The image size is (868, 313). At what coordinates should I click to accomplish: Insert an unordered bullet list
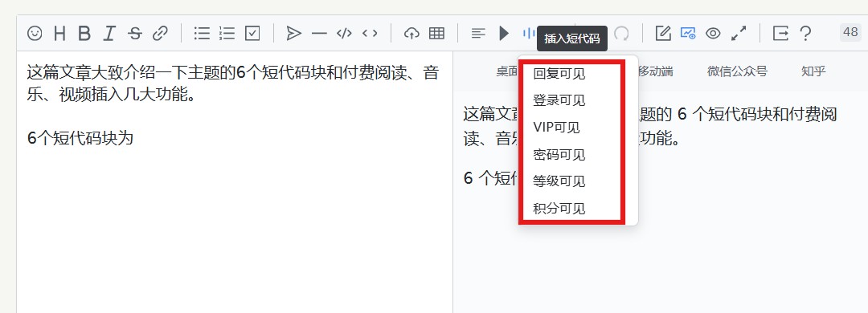(202, 34)
